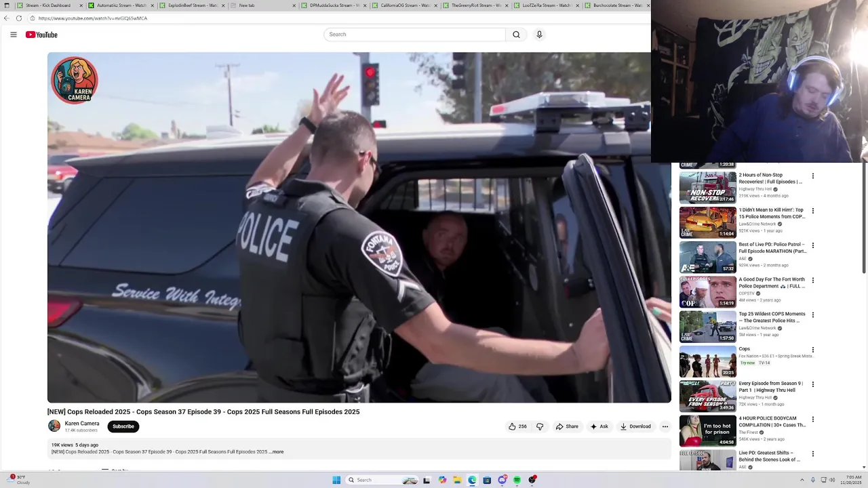Open menu for Best of Live PD video
The width and height of the screenshot is (868, 488).
(812, 245)
